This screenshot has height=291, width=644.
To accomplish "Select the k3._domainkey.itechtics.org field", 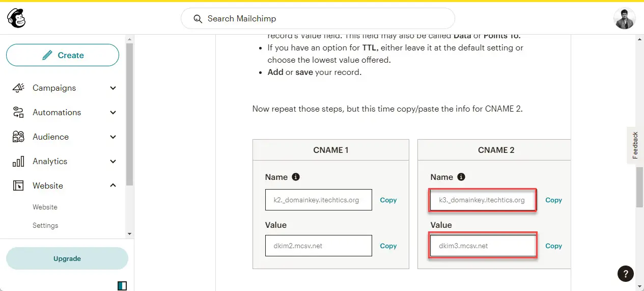I will point(483,200).
